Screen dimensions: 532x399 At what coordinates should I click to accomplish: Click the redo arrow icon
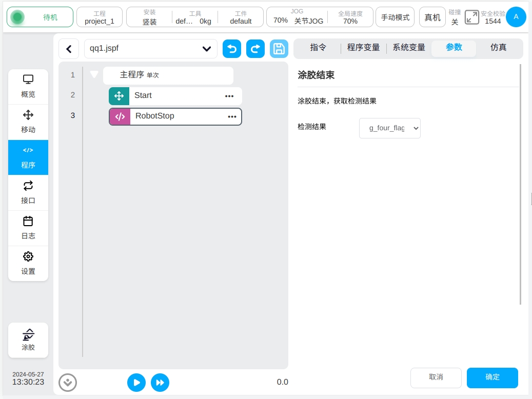point(255,49)
